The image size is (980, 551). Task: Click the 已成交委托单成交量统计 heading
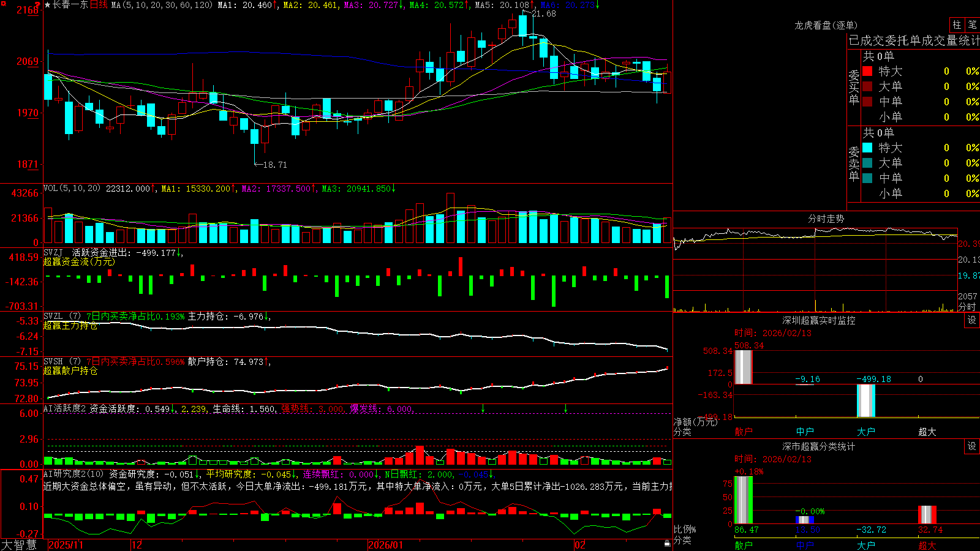(x=914, y=40)
